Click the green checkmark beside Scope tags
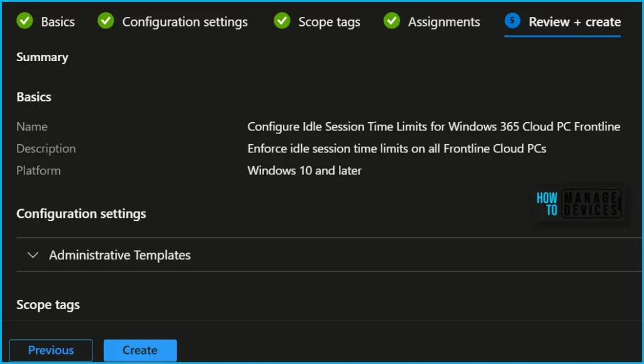This screenshot has width=644, height=364. tap(282, 21)
